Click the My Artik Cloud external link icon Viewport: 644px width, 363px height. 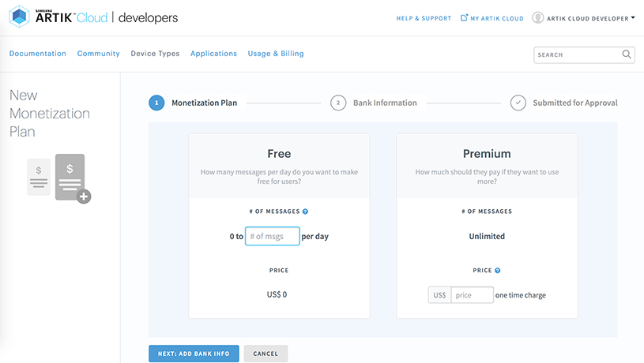click(464, 18)
